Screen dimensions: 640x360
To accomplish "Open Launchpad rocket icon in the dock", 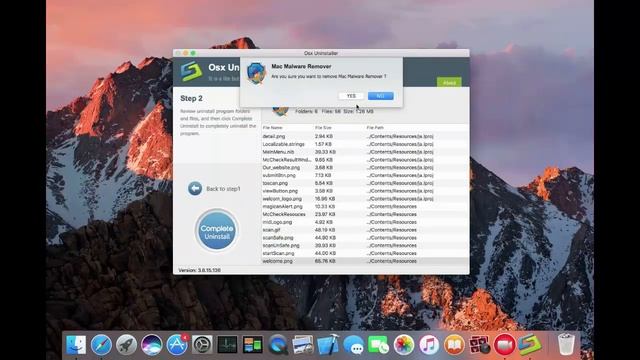I will coord(127,345).
